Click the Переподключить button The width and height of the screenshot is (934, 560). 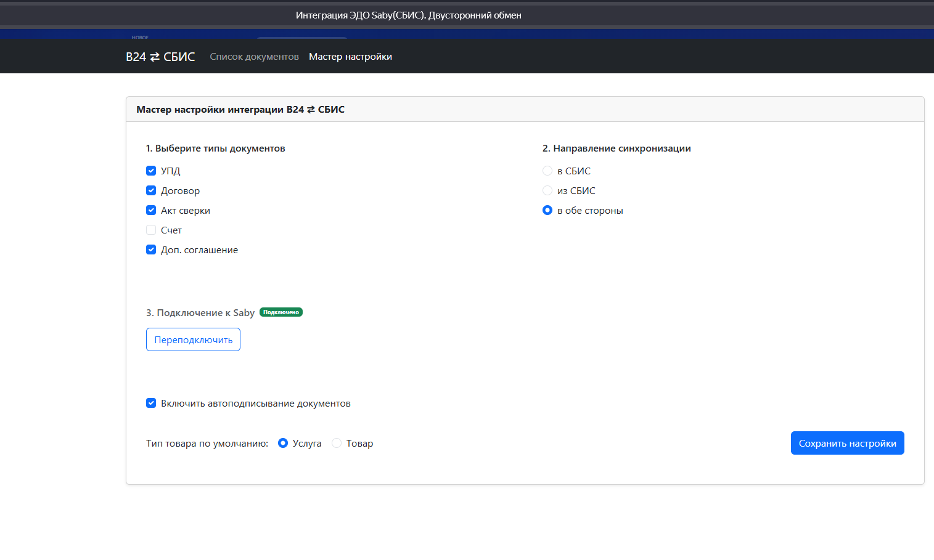coord(193,339)
